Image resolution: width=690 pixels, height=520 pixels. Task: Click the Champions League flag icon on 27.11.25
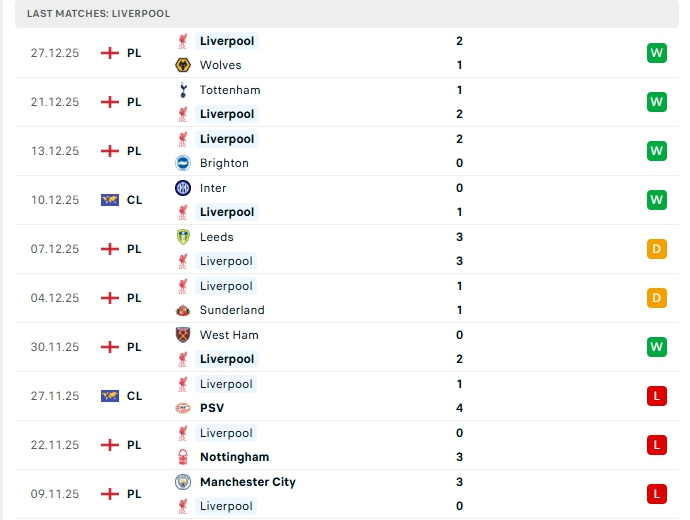pyautogui.click(x=110, y=396)
